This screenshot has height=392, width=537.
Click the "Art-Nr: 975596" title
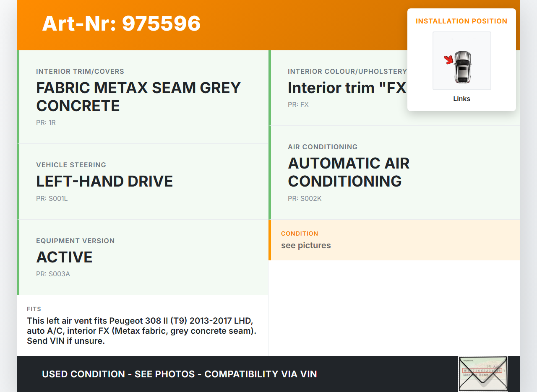pyautogui.click(x=121, y=23)
